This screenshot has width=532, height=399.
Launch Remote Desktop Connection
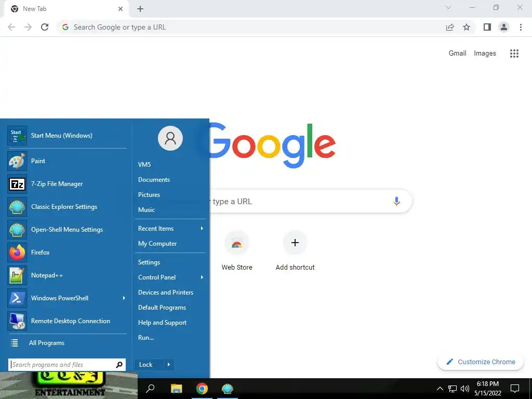(x=67, y=321)
